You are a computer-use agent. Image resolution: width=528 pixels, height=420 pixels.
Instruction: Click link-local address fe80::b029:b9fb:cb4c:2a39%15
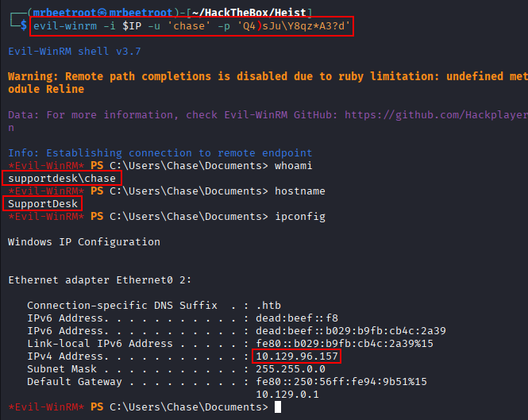(x=345, y=344)
